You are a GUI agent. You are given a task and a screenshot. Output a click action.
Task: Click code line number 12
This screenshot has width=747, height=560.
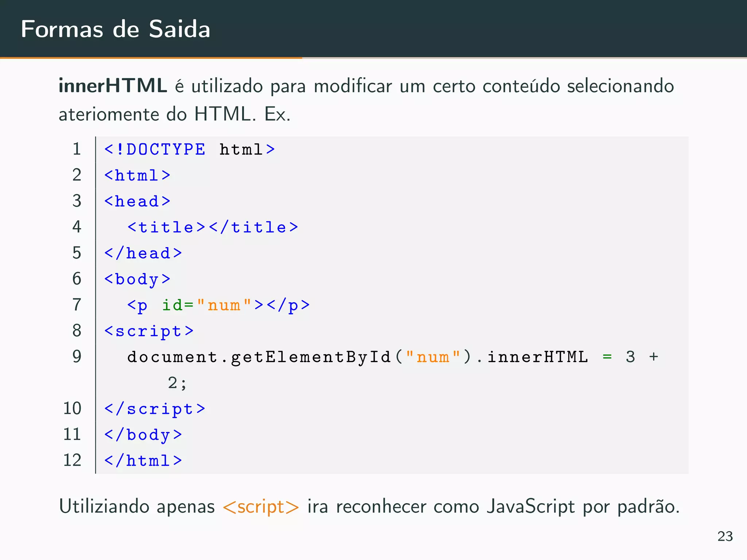pyautogui.click(x=72, y=460)
